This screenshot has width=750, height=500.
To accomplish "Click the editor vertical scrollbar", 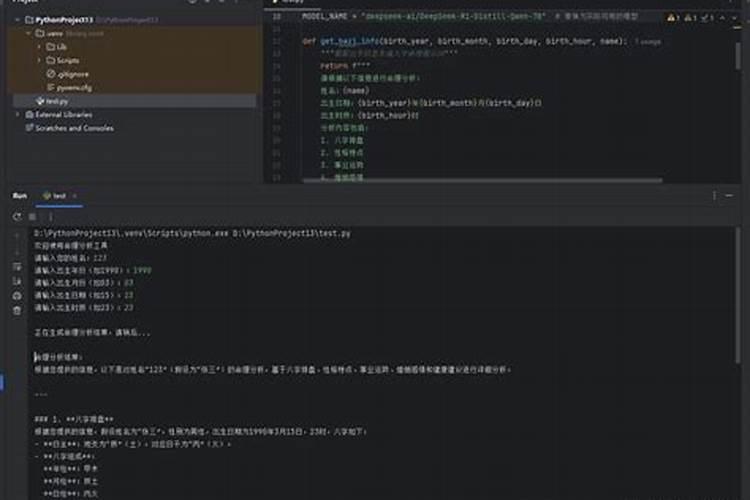I will (738, 55).
